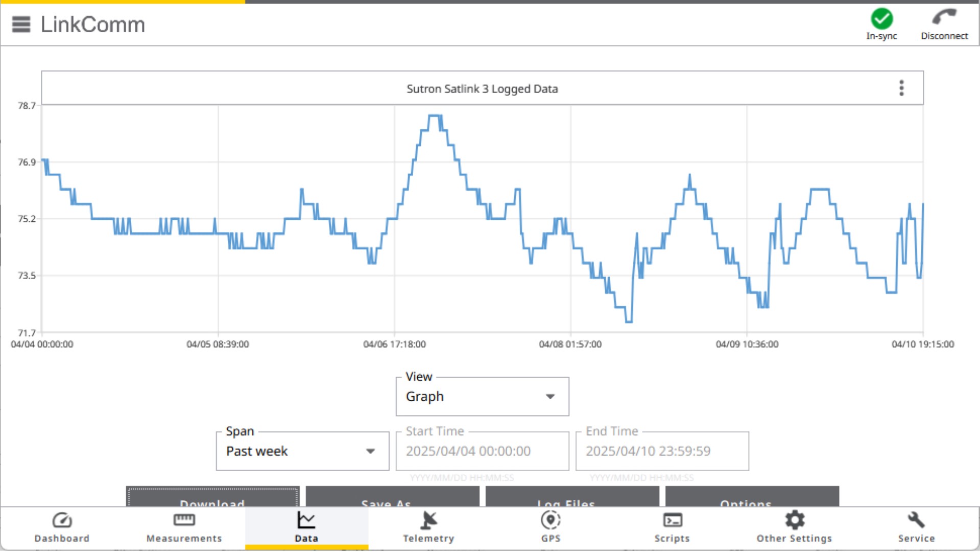Open the Other Settings tab
Viewport: 980px width, 552px height.
tap(794, 527)
